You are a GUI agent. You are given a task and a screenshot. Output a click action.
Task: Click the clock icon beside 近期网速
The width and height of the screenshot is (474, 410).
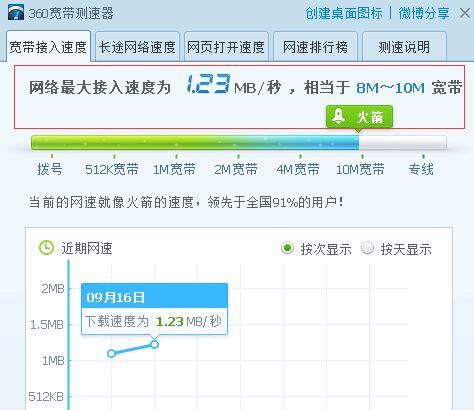[x=46, y=248]
